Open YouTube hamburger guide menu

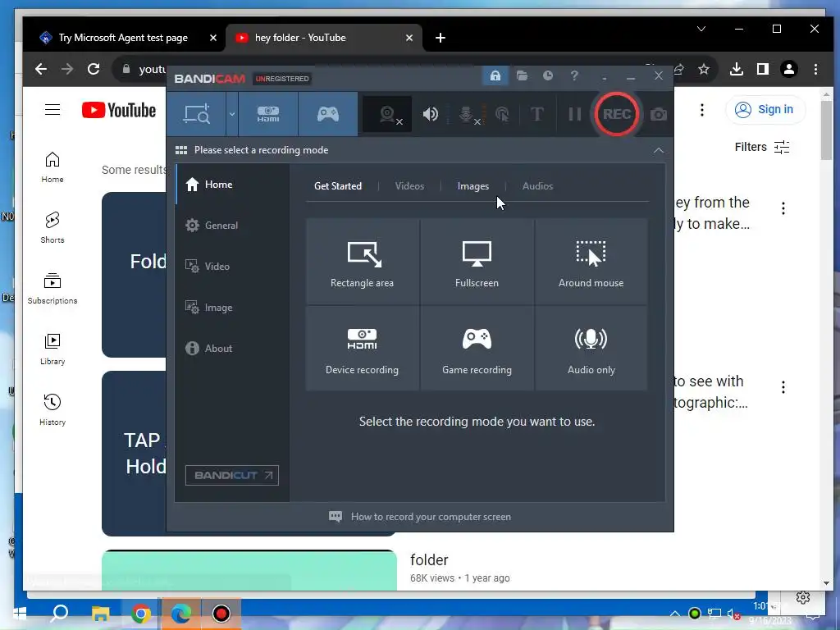52,111
